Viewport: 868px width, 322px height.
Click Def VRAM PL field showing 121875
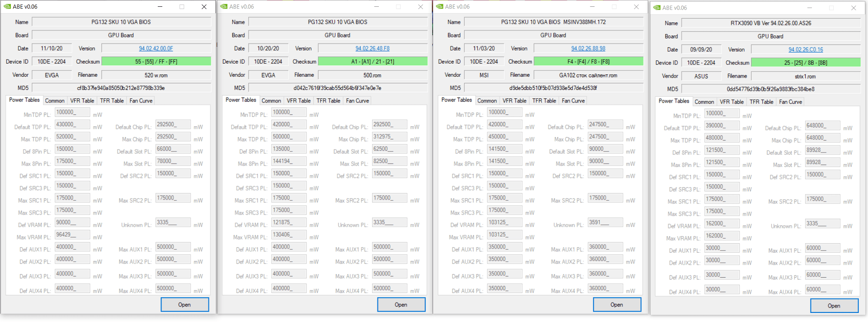click(x=289, y=223)
